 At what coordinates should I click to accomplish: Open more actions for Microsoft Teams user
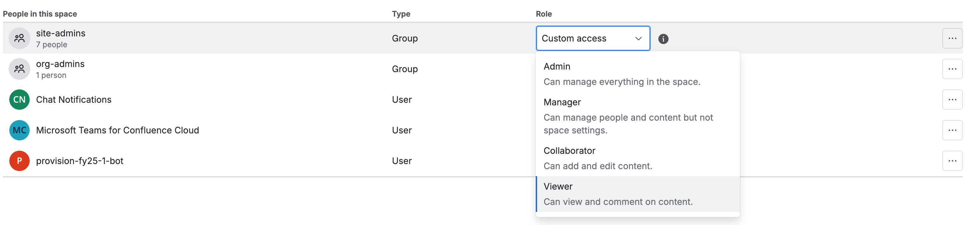pos(952,130)
